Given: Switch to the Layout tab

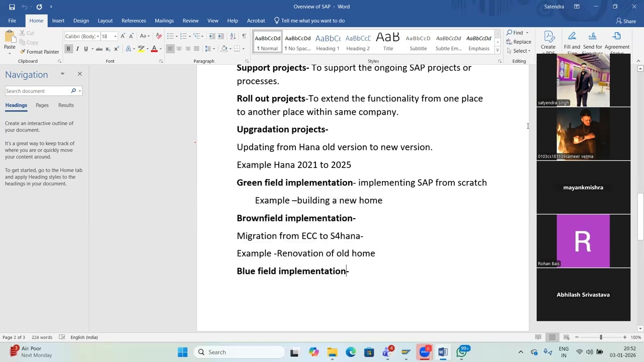Looking at the screenshot, I should click(105, 21).
